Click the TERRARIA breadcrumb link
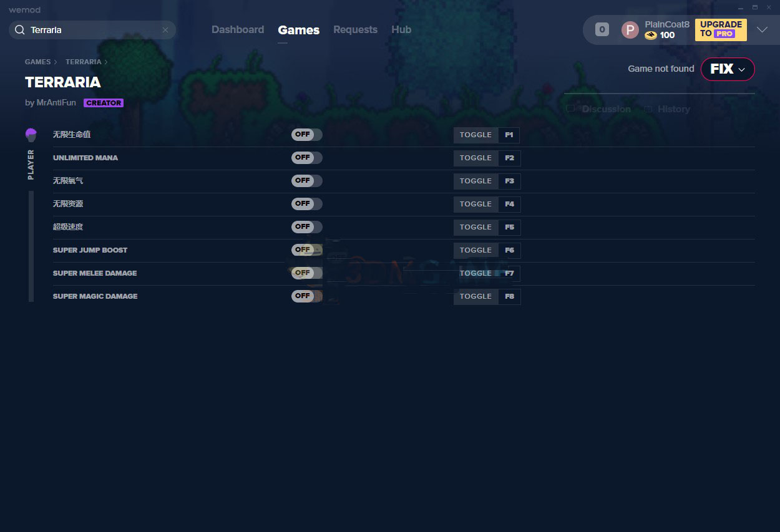This screenshot has width=780, height=532. 83,62
